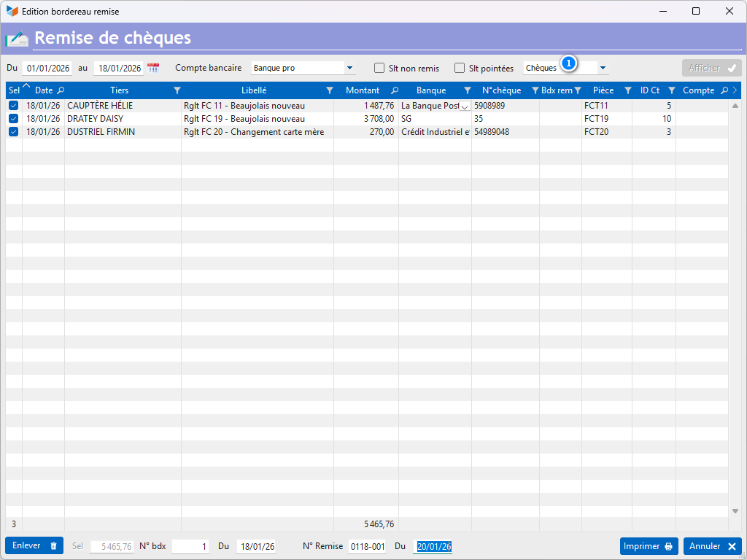Image resolution: width=747 pixels, height=560 pixels.
Task: Filter by N°chèque column
Action: click(x=535, y=91)
